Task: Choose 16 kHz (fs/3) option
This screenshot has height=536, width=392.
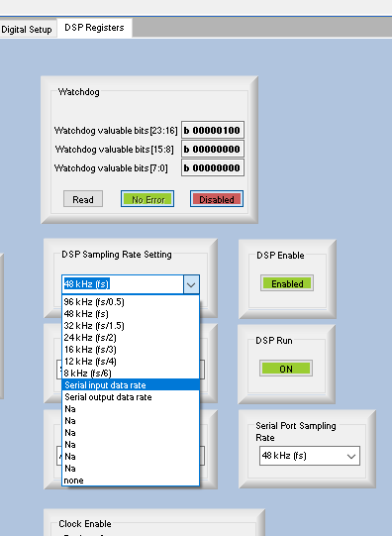Action: tap(131, 350)
